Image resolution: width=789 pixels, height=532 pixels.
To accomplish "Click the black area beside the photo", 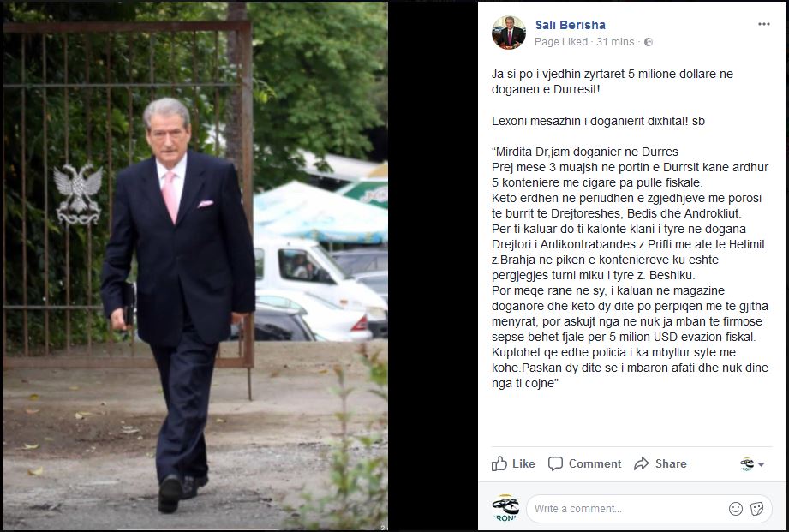I will [433, 266].
